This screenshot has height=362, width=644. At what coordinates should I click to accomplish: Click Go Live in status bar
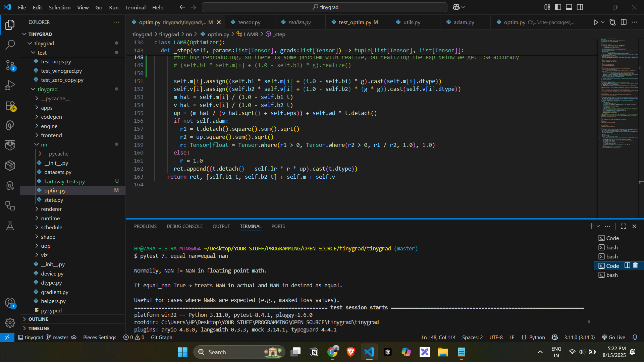tap(613, 337)
